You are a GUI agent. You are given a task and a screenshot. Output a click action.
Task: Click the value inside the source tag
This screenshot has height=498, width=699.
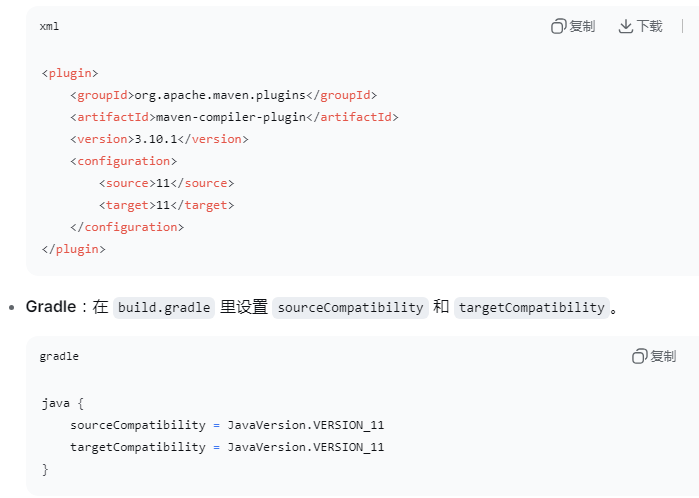(163, 183)
